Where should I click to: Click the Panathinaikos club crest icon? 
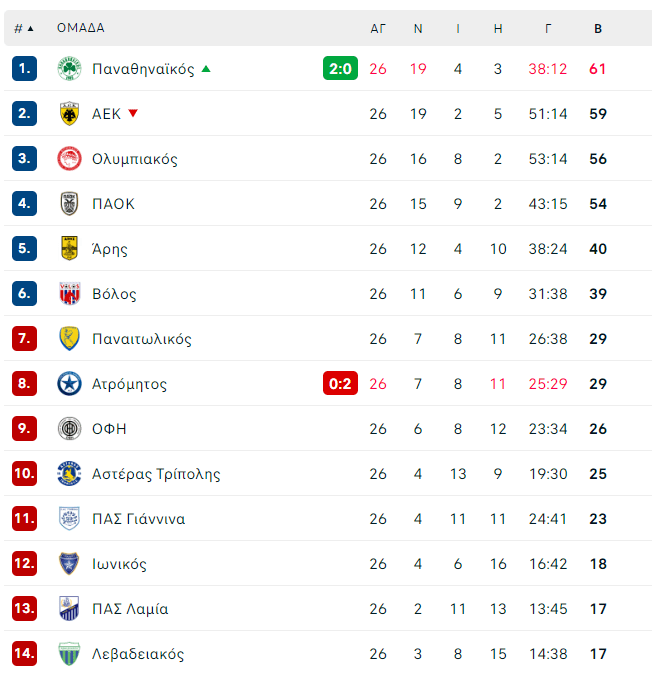[69, 69]
